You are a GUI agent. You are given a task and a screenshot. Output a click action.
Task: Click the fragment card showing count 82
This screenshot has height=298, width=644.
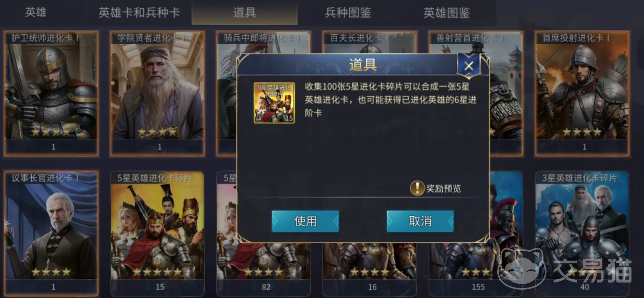(x=263, y=269)
